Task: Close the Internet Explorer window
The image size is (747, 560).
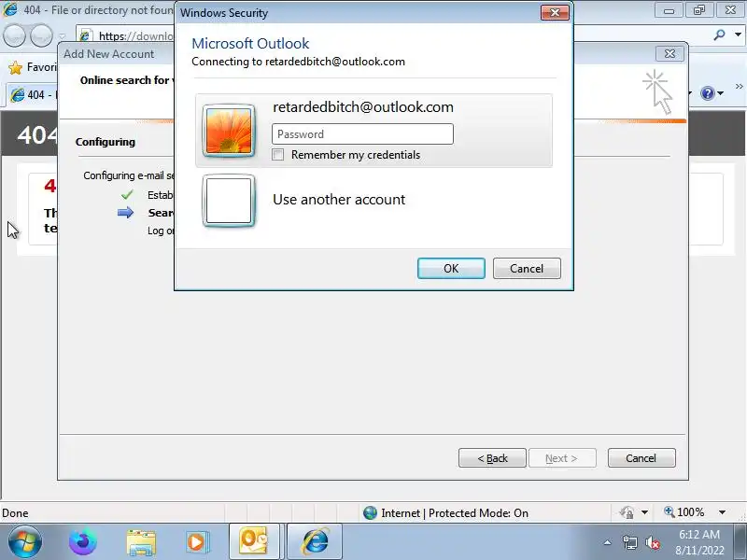Action: click(x=730, y=10)
